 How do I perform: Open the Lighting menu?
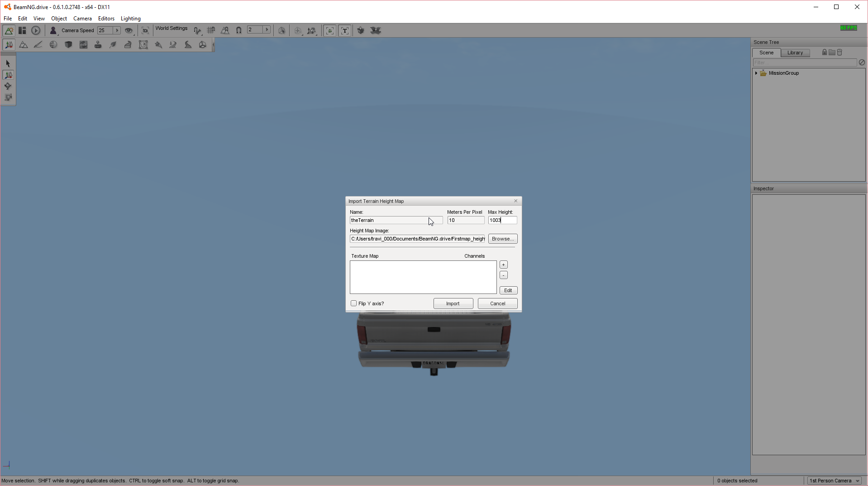130,19
